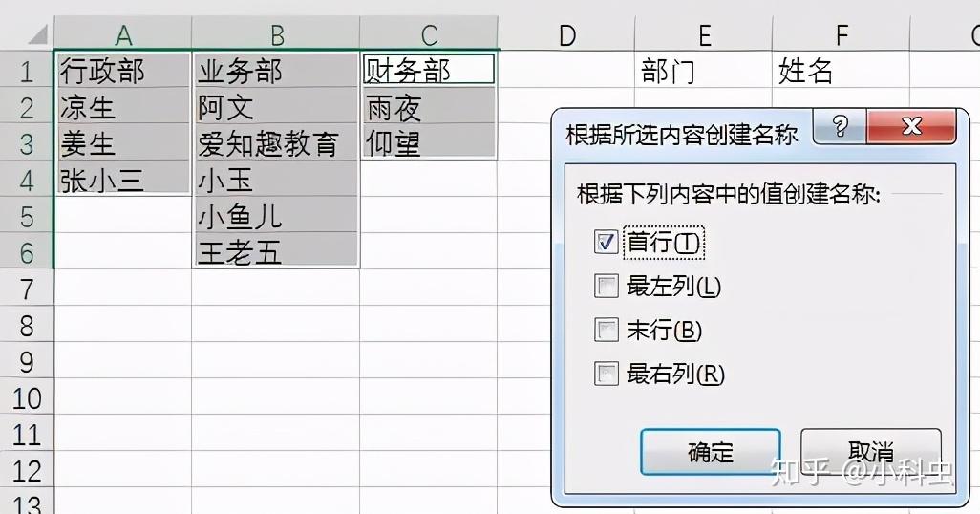The height and width of the screenshot is (514, 980).
Task: Click the 最左列(L) label text
Action: (673, 287)
